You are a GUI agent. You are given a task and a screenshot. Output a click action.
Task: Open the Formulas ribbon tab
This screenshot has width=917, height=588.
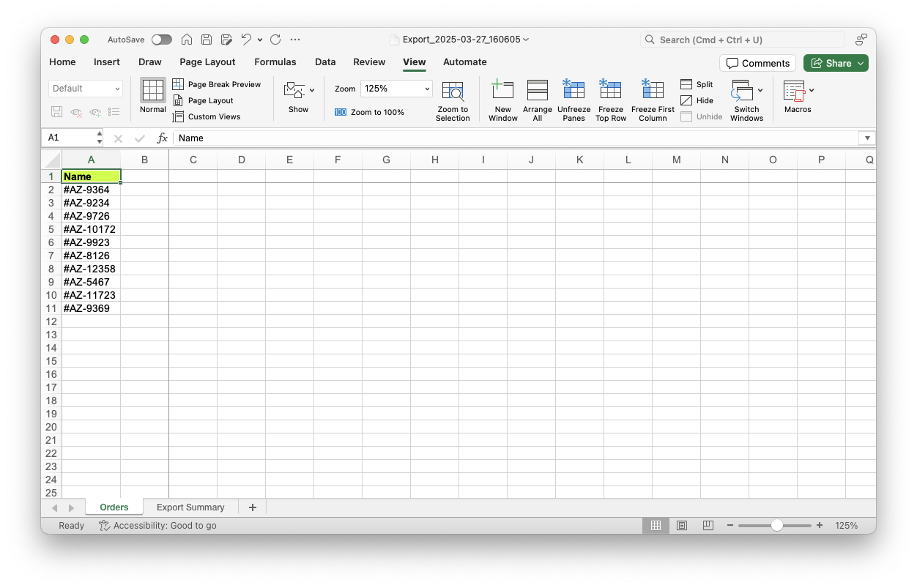click(x=275, y=62)
